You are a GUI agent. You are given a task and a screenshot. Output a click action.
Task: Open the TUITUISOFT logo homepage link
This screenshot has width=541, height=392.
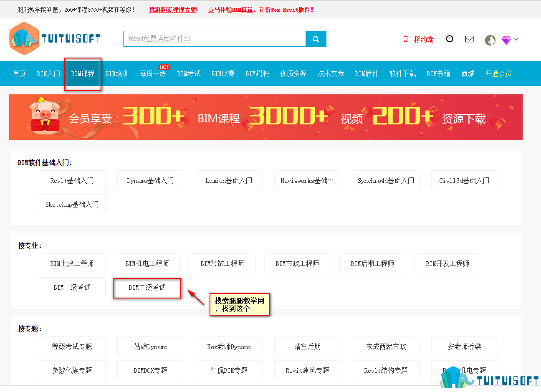tap(55, 39)
